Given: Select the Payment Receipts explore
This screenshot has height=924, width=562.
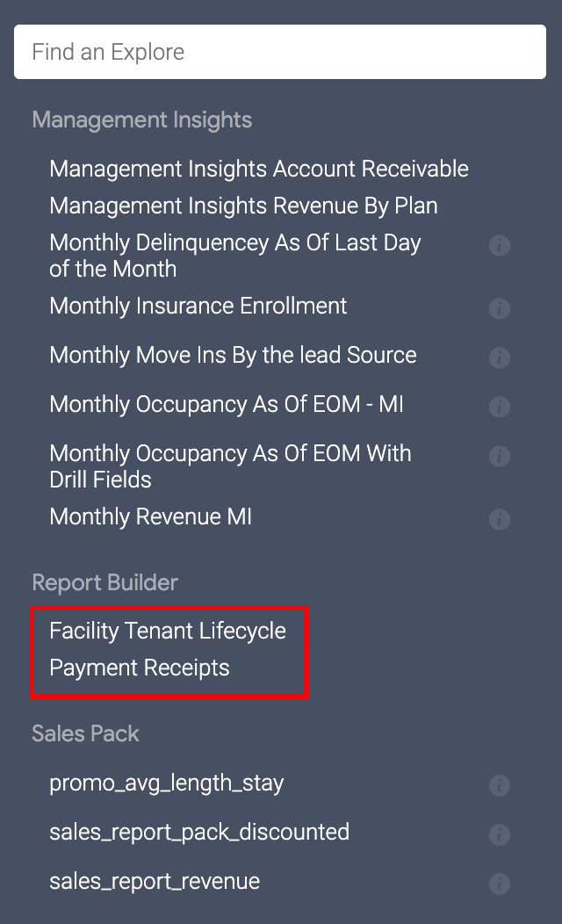Looking at the screenshot, I should click(140, 668).
